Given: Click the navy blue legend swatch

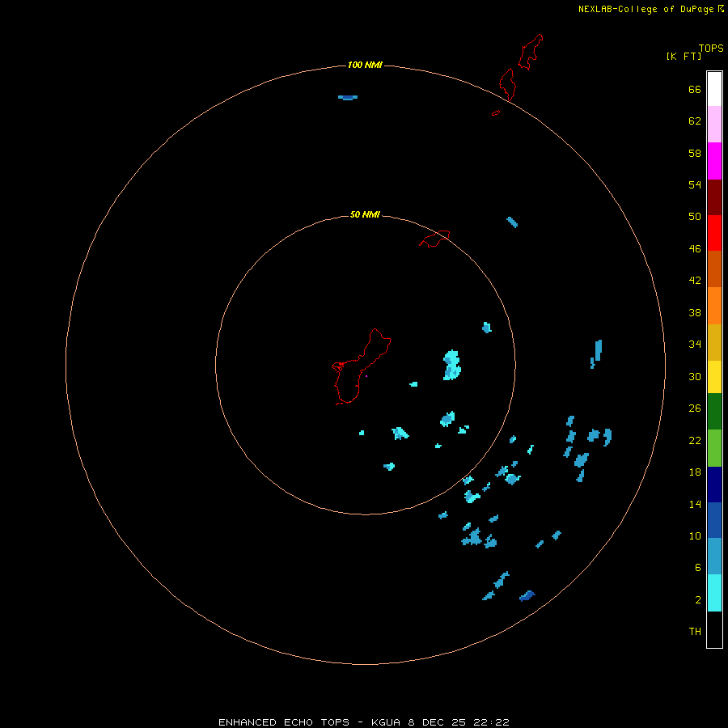Looking at the screenshot, I should [714, 485].
